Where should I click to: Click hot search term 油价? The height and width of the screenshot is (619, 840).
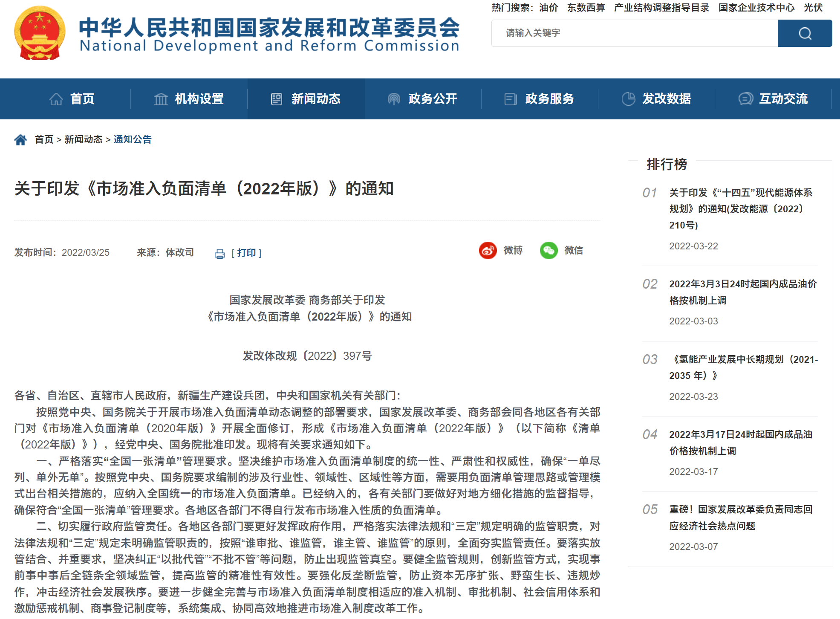point(548,8)
